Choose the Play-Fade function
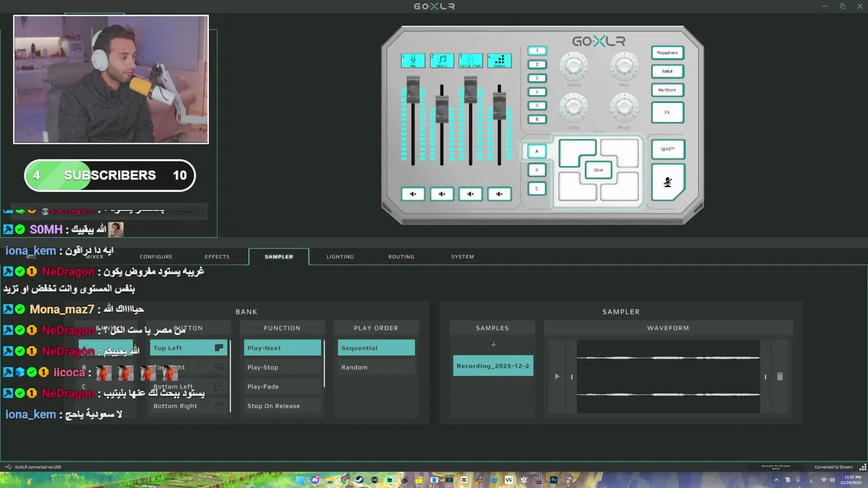 282,386
